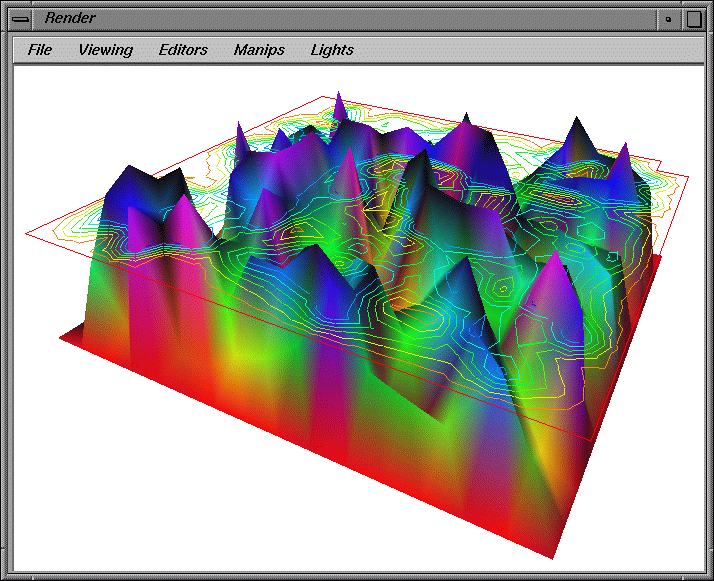Minimize the Render window using the small dot button
The image size is (714, 581).
coord(668,19)
